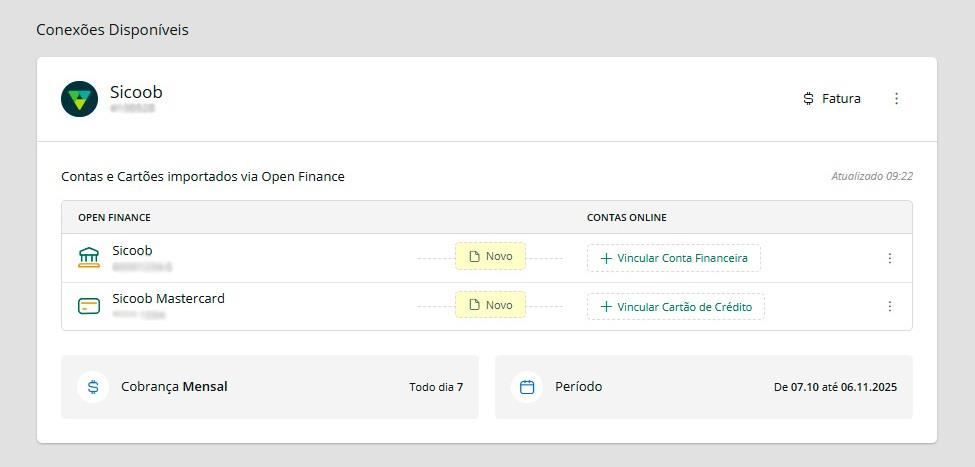
Task: Select the Cobrança Mensal label
Action: 174,387
